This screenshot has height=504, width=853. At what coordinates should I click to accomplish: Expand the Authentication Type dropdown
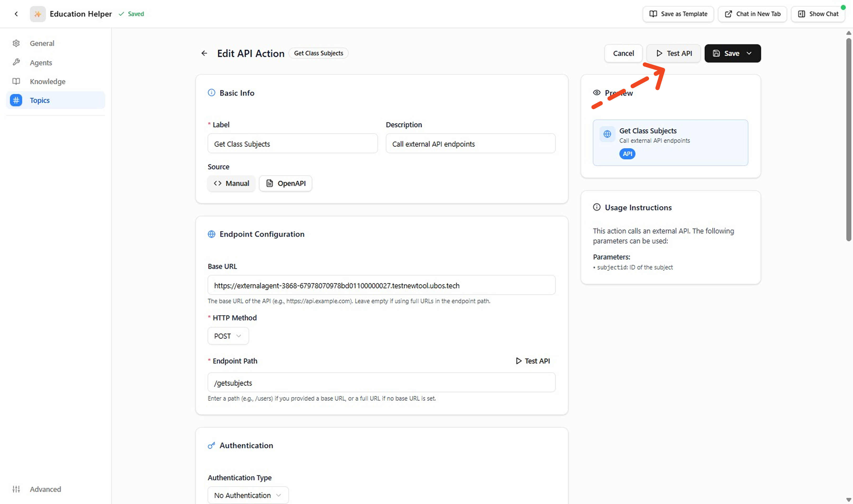[x=248, y=495]
